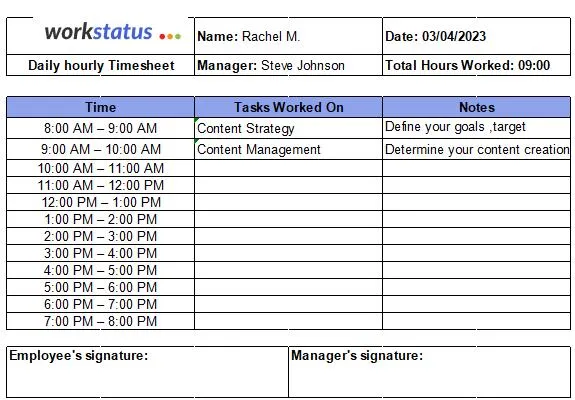Viewport: 575px width, 400px height.
Task: Click the Daily hourly Timesheet title cell
Action: click(x=100, y=65)
